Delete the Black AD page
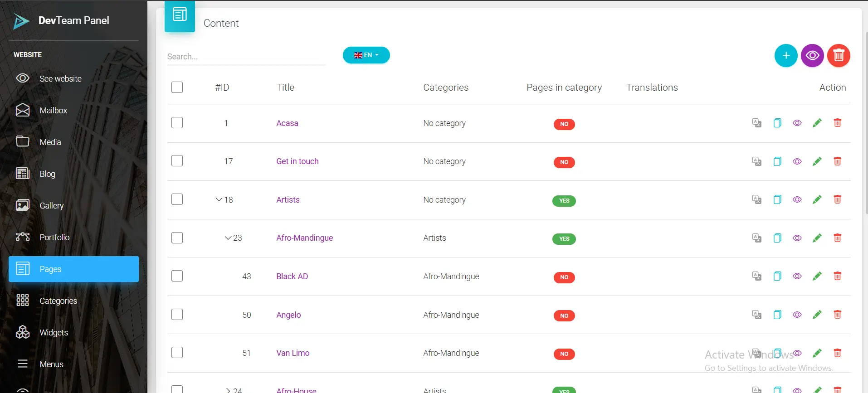Image resolution: width=868 pixels, height=393 pixels. pyautogui.click(x=837, y=276)
